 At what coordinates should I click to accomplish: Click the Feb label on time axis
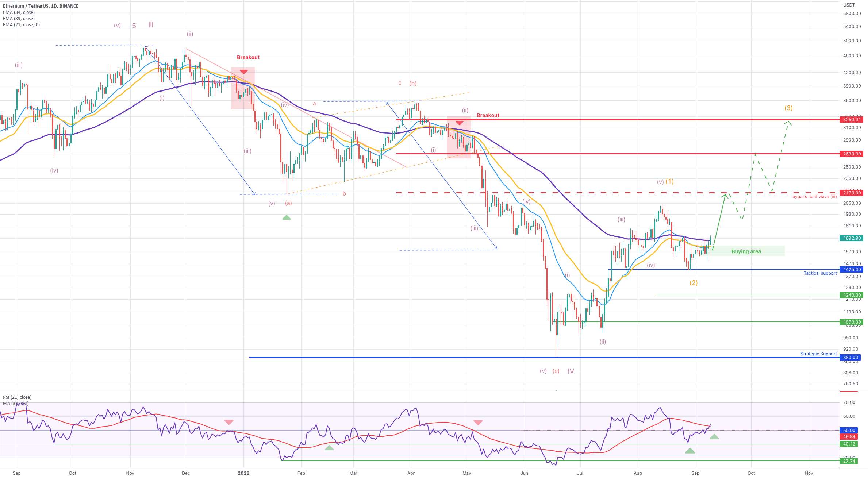pyautogui.click(x=301, y=473)
